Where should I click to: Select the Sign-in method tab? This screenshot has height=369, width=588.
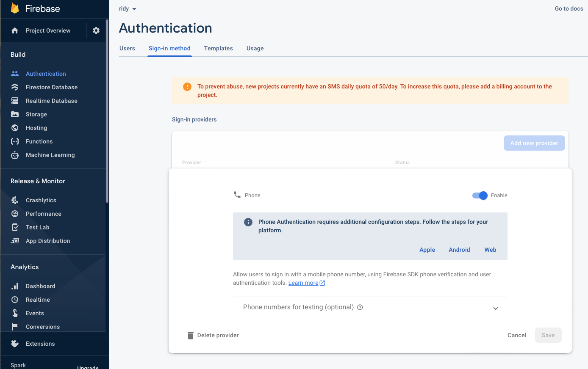(169, 48)
